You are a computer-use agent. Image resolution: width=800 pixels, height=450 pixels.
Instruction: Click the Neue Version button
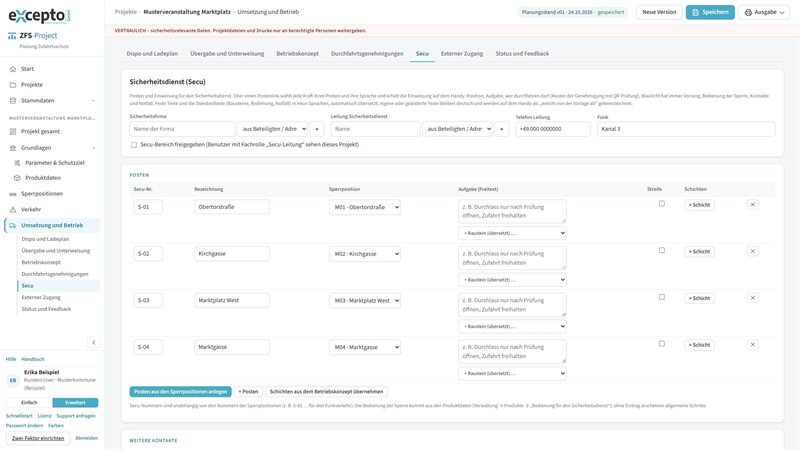point(659,12)
